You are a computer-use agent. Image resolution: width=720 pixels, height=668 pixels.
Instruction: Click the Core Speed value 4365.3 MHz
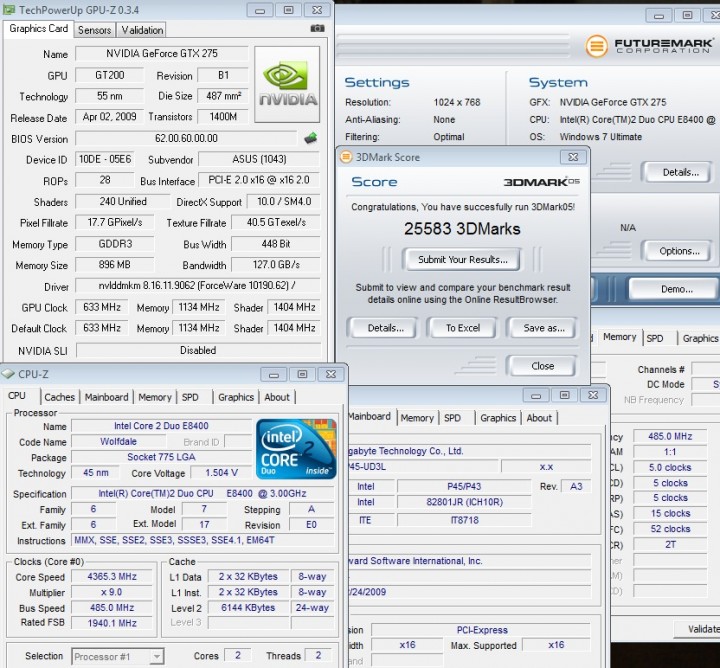coord(112,577)
